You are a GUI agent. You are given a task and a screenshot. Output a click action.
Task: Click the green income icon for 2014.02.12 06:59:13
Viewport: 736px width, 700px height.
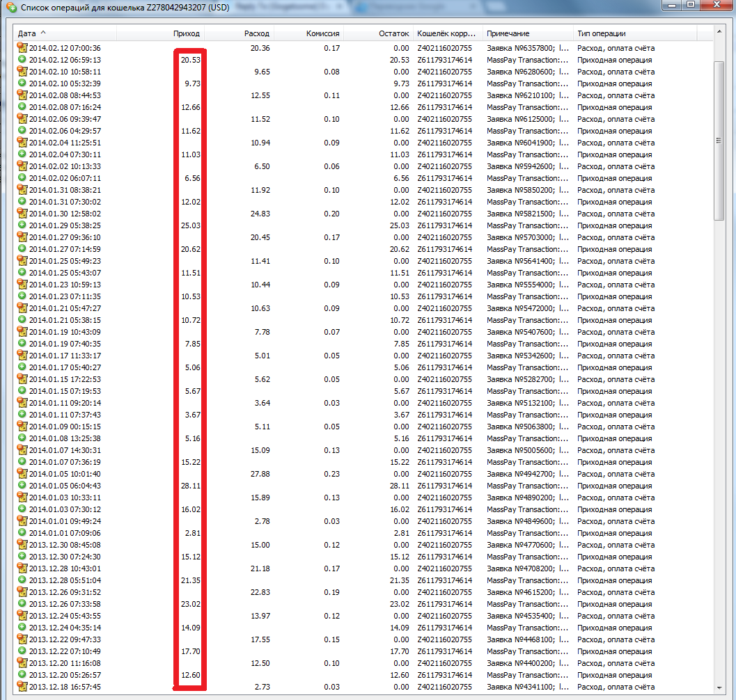point(22,59)
